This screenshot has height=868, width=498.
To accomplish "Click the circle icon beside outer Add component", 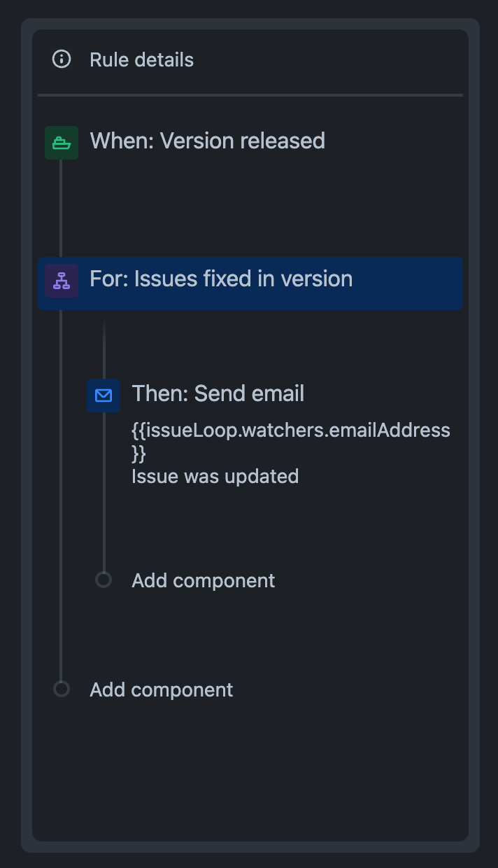I will [62, 689].
